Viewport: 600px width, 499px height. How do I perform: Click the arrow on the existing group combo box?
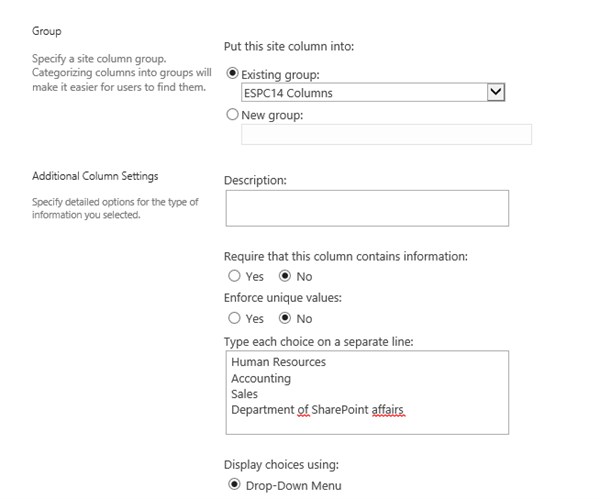[494, 93]
